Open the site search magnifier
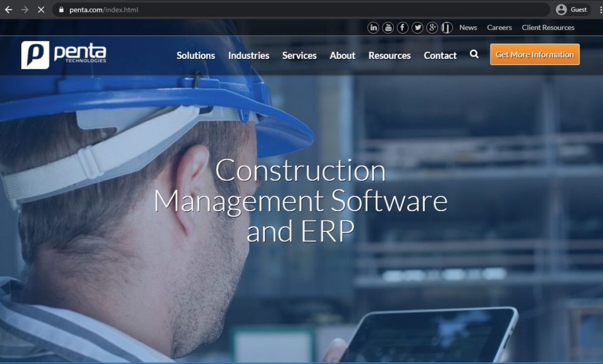The width and height of the screenshot is (603, 364). point(474,54)
